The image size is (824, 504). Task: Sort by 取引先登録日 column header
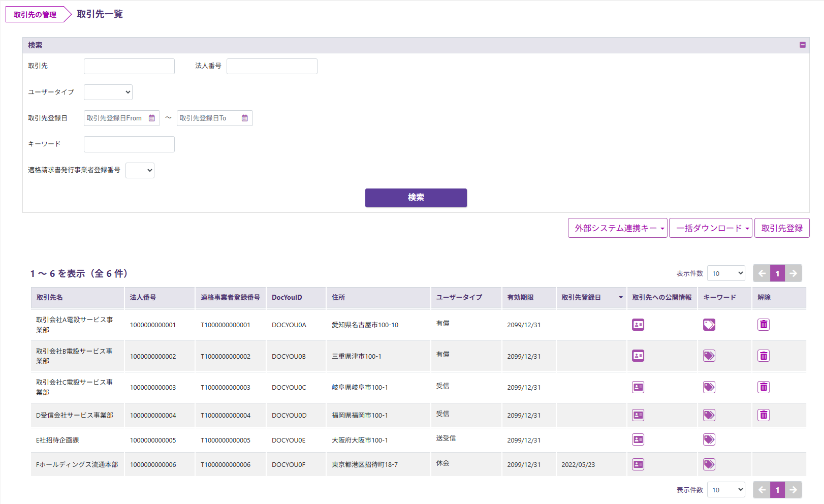pos(591,297)
